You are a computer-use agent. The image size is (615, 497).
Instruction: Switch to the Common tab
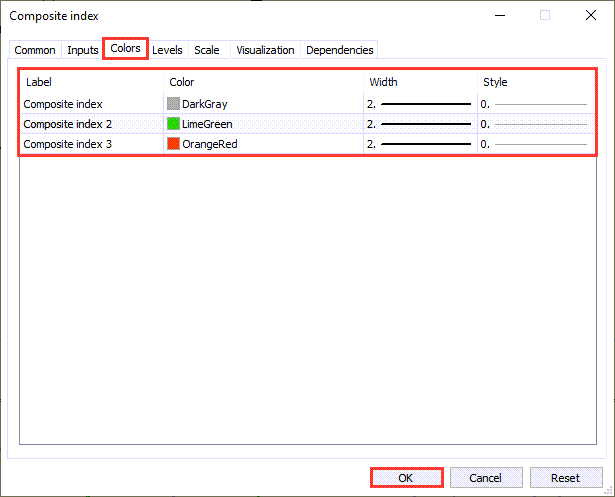[35, 50]
